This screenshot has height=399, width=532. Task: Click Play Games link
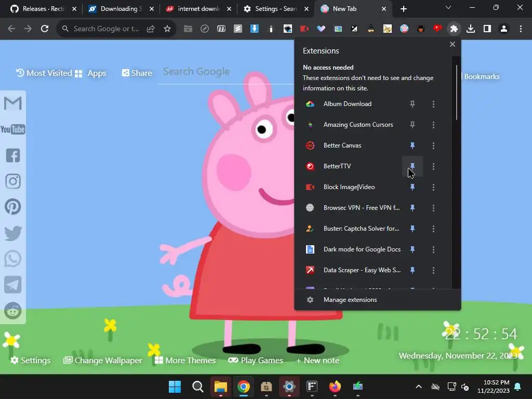click(x=256, y=361)
